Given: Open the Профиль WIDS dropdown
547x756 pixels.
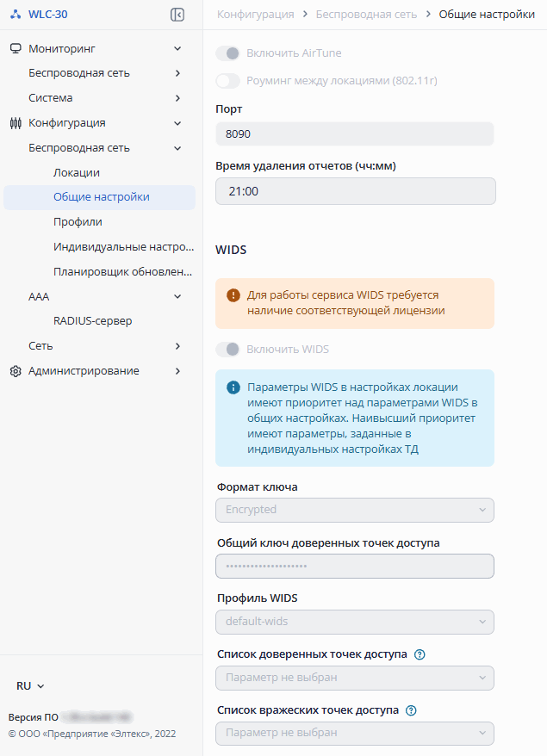Looking at the screenshot, I should coord(355,622).
